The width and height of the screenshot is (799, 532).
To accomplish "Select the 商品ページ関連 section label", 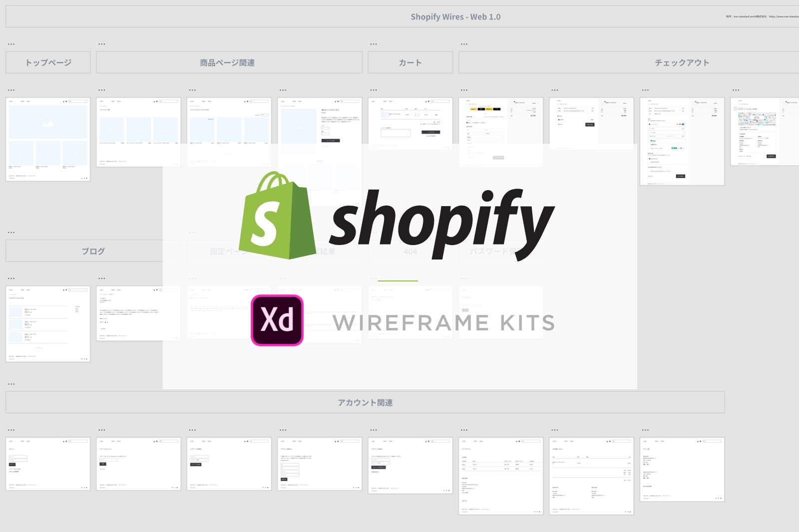I will 229,62.
